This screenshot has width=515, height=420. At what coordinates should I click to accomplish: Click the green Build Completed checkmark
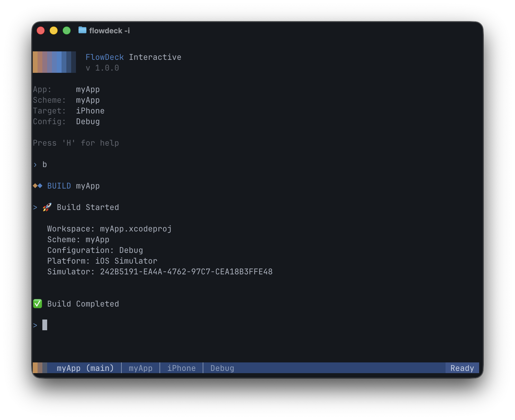click(x=38, y=304)
